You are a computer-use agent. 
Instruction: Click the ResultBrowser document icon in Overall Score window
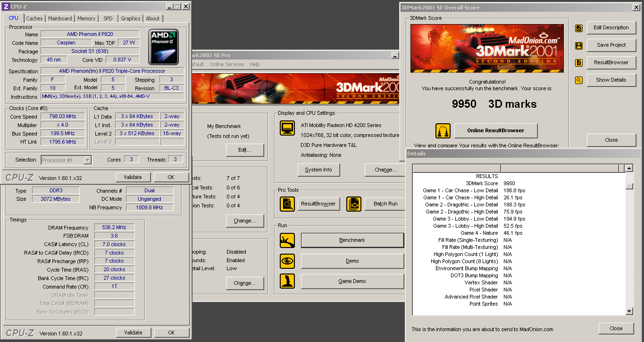[x=579, y=63]
